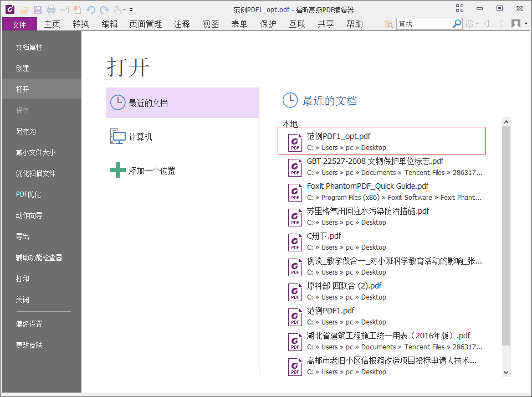Click the user account avatar icon
532x397 pixels.
(516, 24)
